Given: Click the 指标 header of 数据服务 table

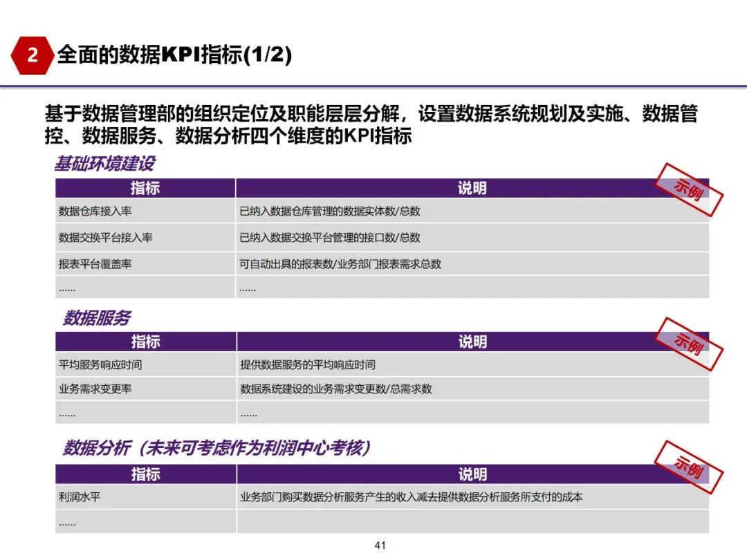Looking at the screenshot, I should (x=146, y=342).
